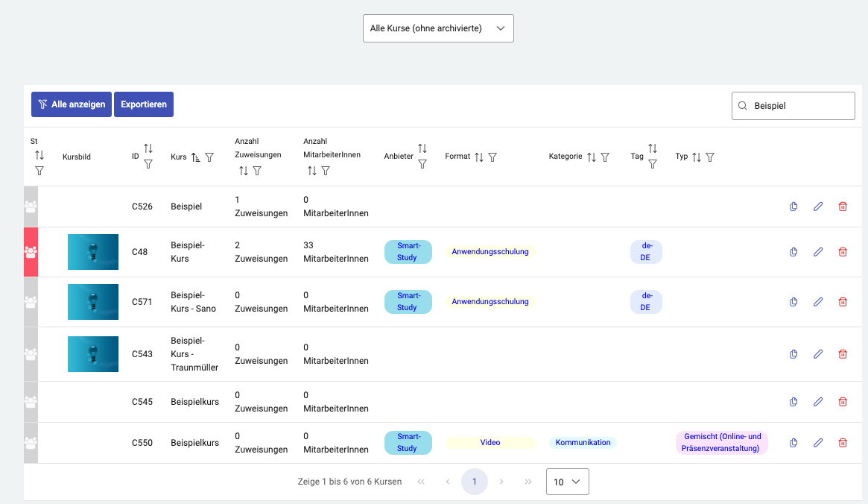868x504 pixels.
Task: Click the search field containing Beispiel
Action: click(800, 106)
